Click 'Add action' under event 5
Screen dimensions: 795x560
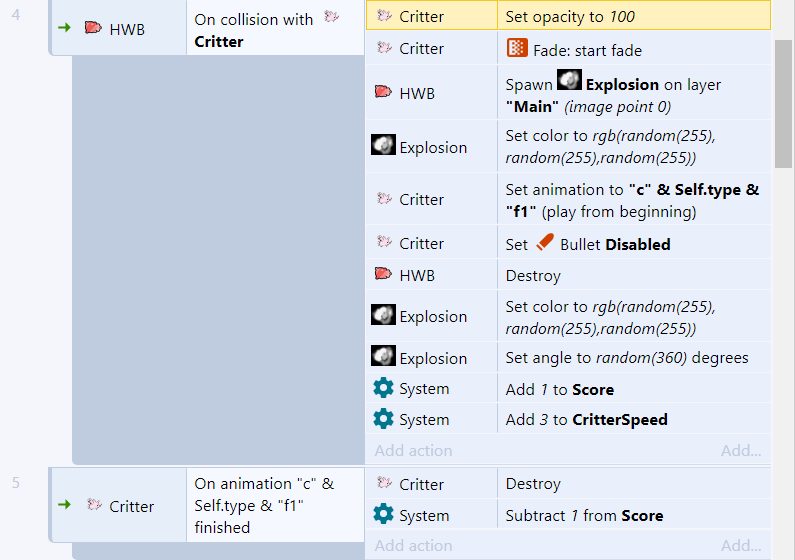click(x=413, y=545)
